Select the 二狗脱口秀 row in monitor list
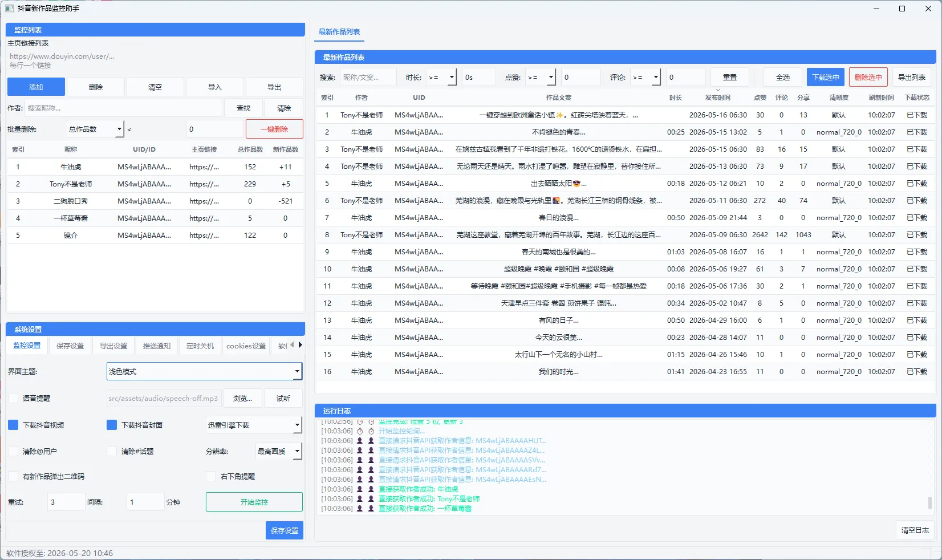 [x=155, y=201]
